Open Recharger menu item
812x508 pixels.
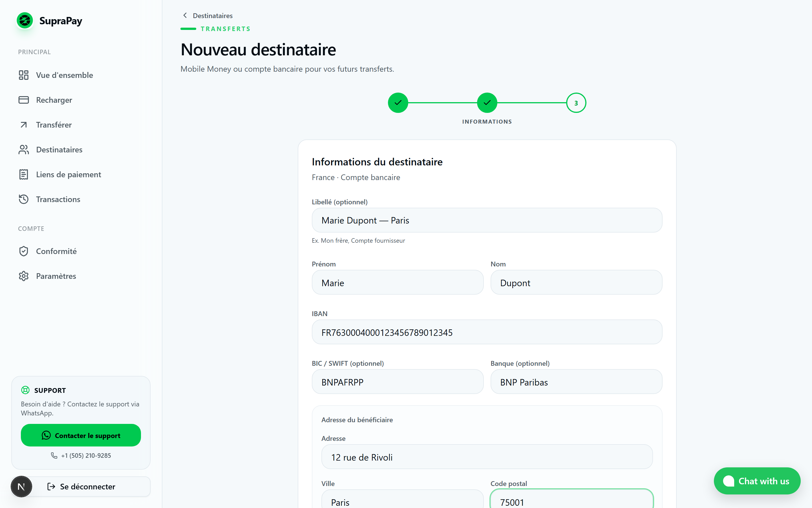pos(81,100)
